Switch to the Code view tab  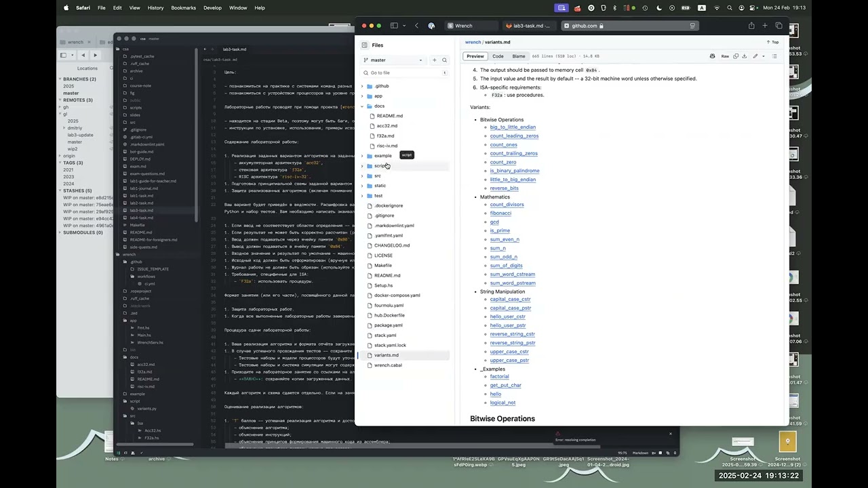[x=498, y=56]
